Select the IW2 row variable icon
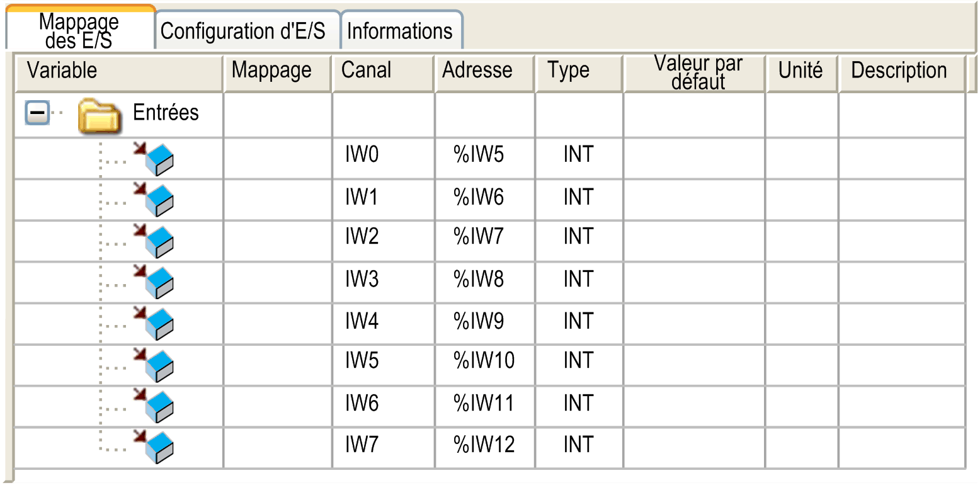Screen dimensions: 980x502 tap(154, 241)
